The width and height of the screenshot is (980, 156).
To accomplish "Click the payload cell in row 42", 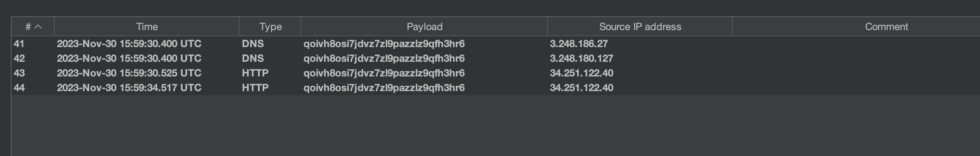I will click(x=384, y=58).
